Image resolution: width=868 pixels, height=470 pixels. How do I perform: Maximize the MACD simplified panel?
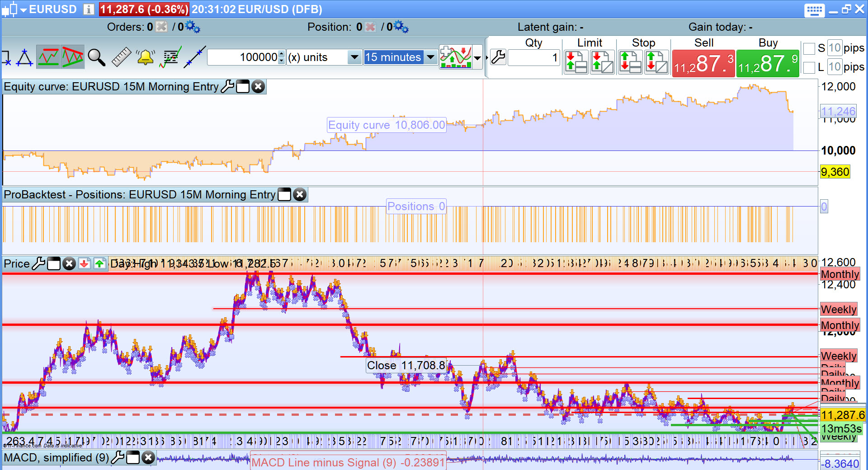[x=133, y=457]
